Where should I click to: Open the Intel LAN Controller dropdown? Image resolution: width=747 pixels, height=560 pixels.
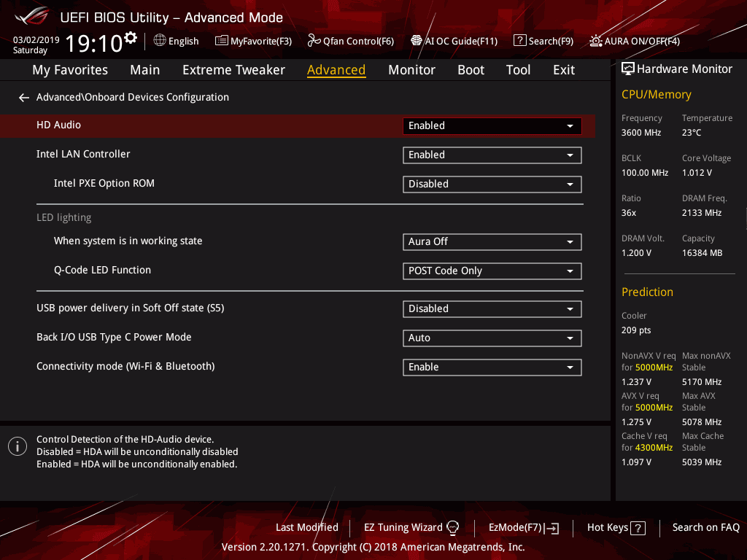492,155
